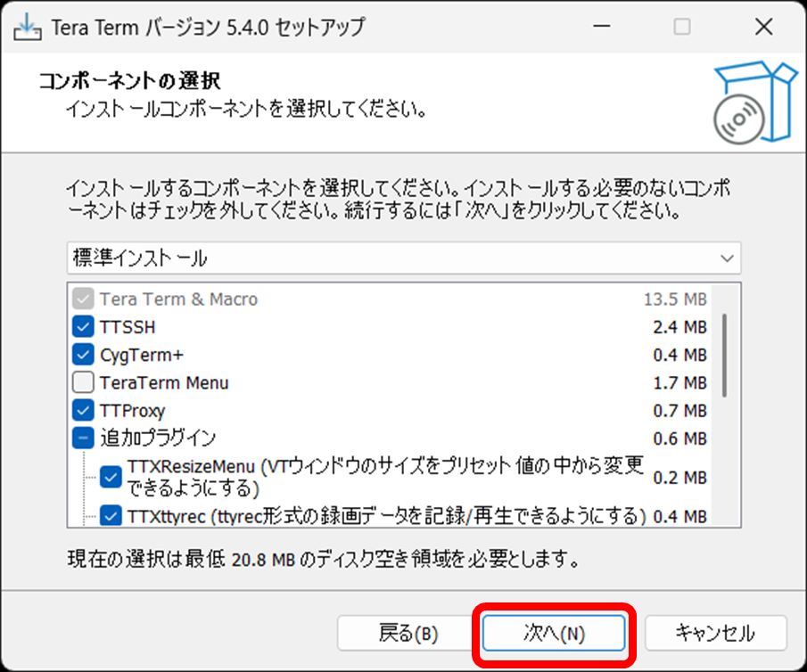
Task: Uncheck the TTXResizeMenu plugin checkbox
Action: [111, 477]
